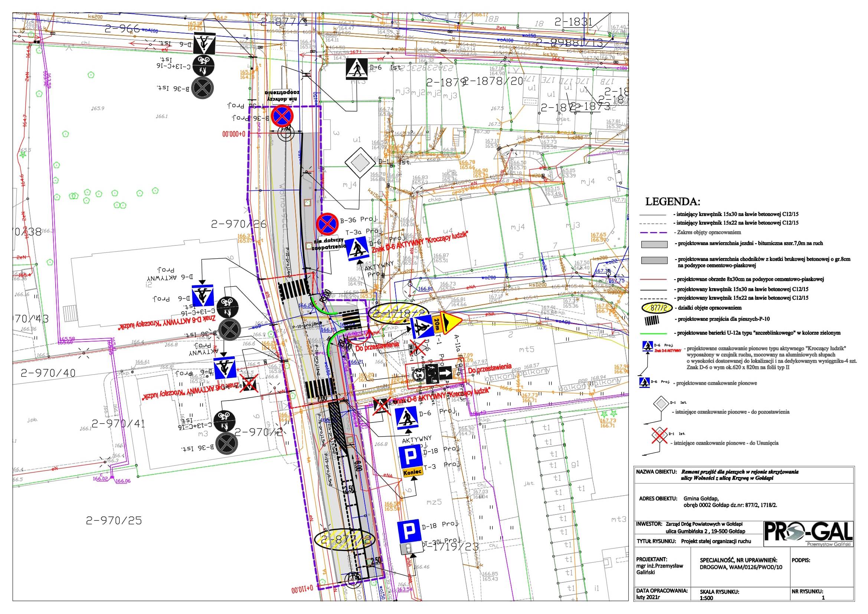
Task: Click the legend yellow 877/2 oval
Action: [657, 308]
